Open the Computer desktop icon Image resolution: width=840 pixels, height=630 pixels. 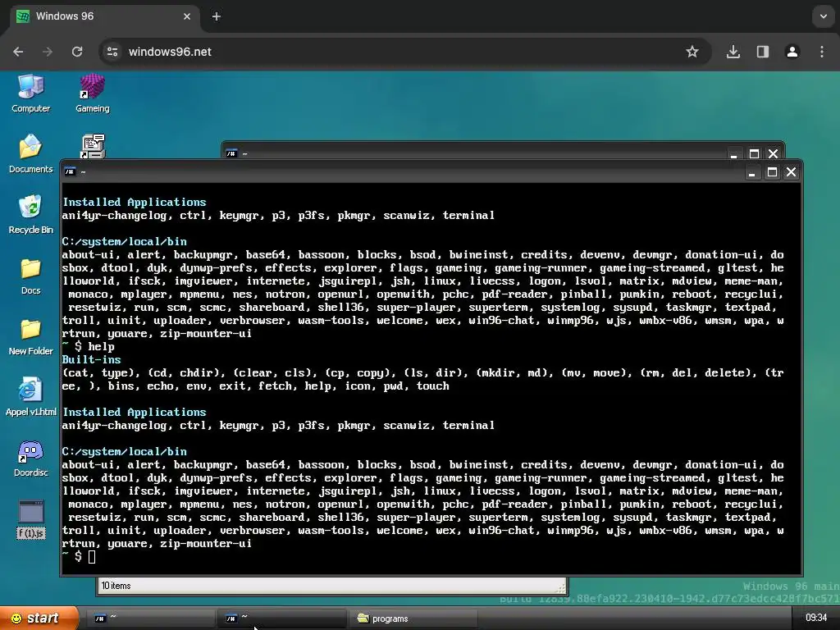pos(30,94)
